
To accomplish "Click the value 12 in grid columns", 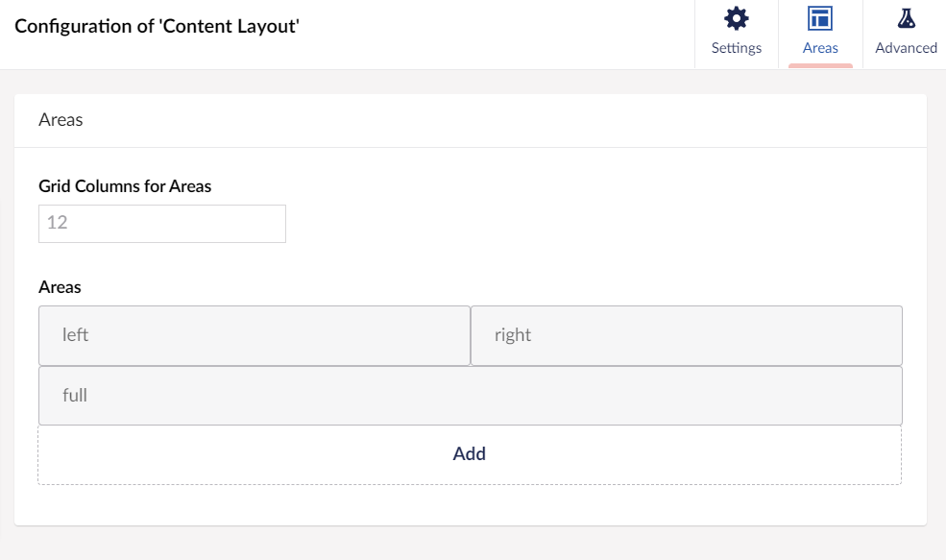I will (57, 223).
